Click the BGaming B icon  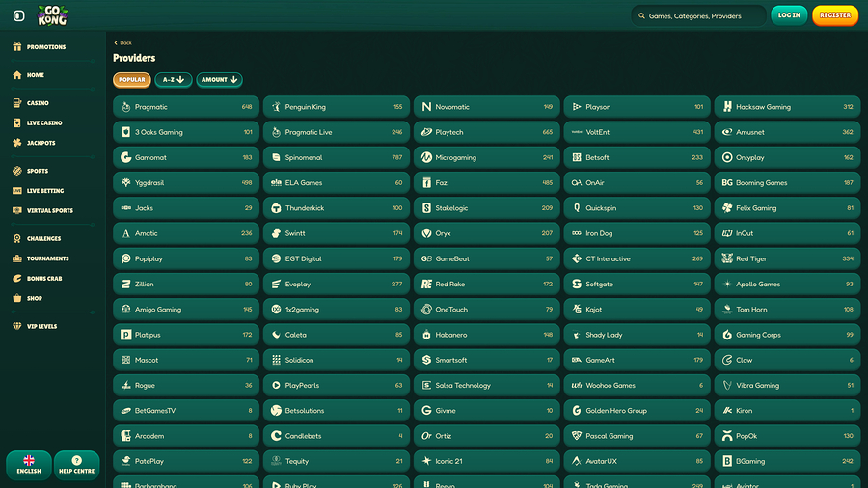(727, 461)
